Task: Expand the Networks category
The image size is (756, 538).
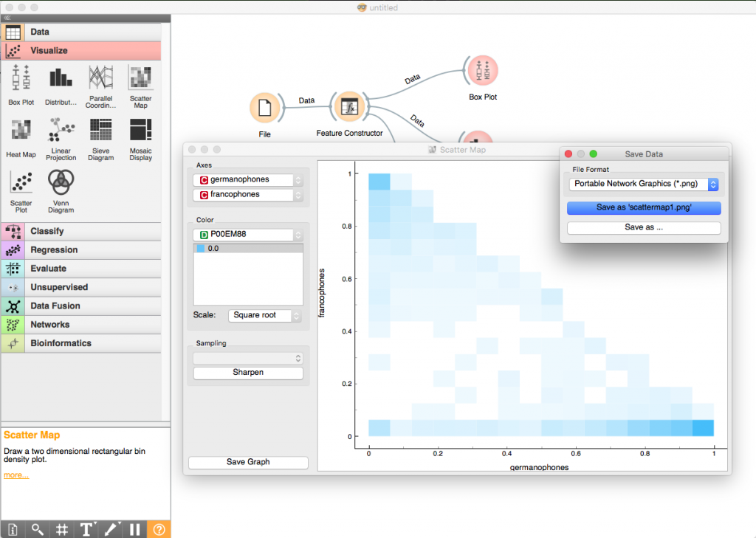Action: point(81,325)
